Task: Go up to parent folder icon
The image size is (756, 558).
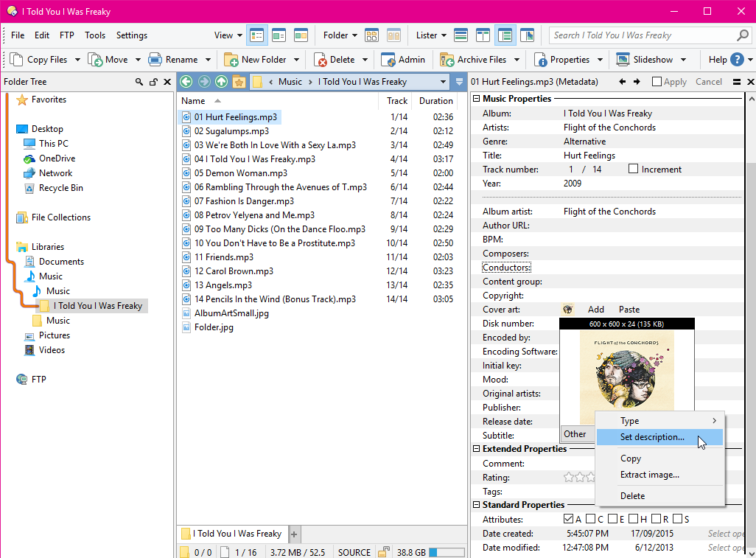Action: pos(221,81)
